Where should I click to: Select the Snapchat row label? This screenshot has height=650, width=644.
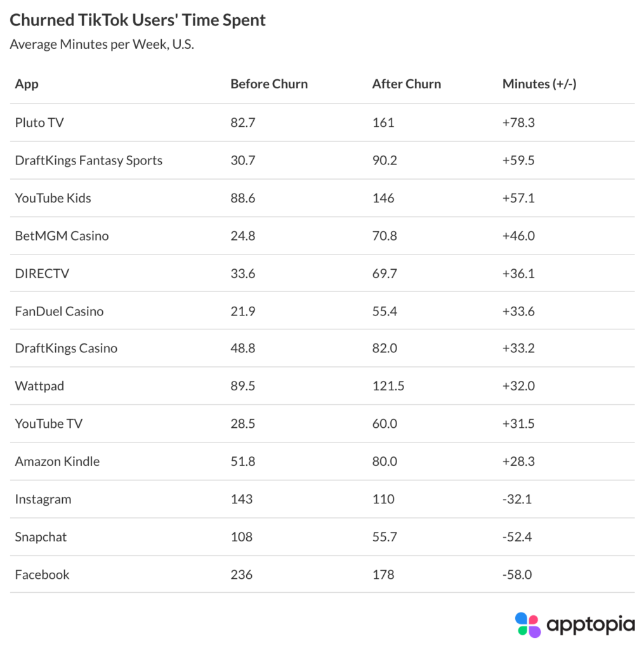41,537
